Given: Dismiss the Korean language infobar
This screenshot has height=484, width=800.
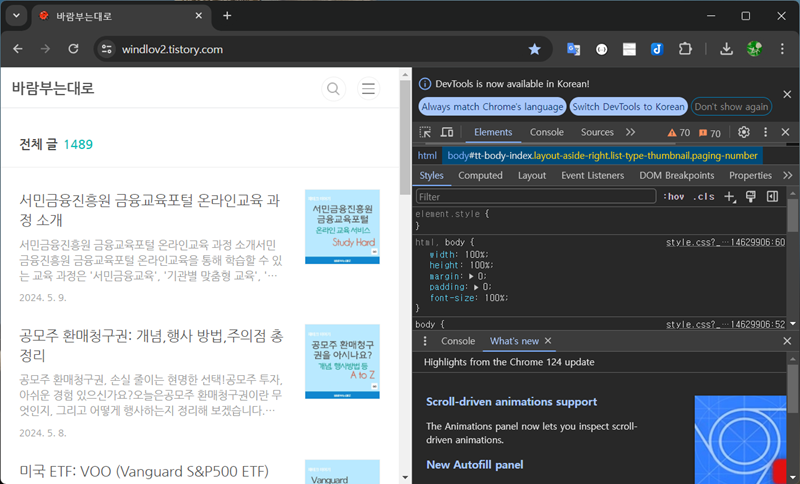Looking at the screenshot, I should click(787, 94).
